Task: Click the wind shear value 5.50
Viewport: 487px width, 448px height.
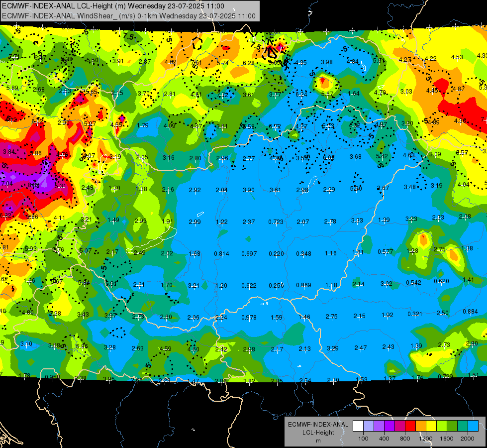Action: tap(92, 60)
